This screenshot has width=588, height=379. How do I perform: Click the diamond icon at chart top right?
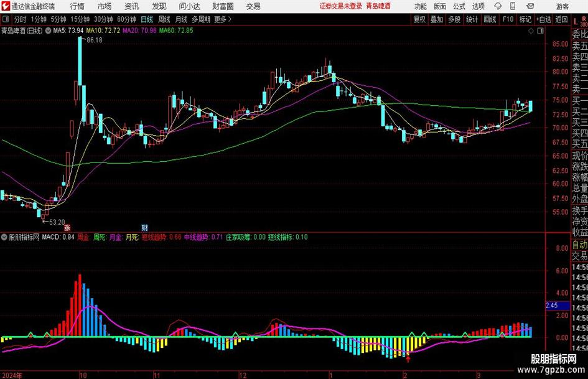click(x=531, y=31)
